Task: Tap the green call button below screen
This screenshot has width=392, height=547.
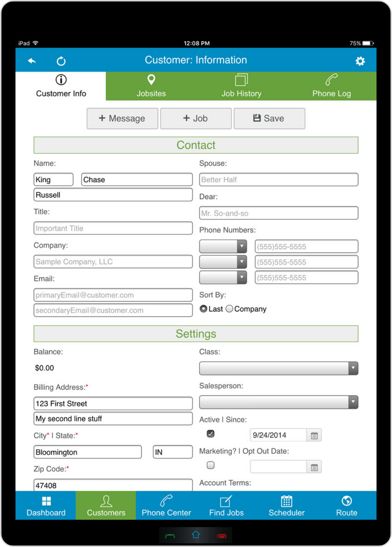Action: (170, 536)
